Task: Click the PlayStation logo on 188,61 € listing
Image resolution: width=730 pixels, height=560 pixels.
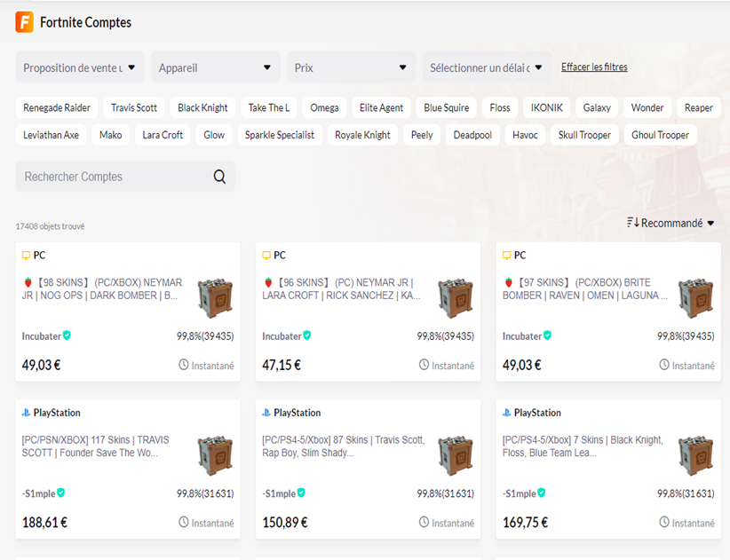Action: [x=26, y=413]
